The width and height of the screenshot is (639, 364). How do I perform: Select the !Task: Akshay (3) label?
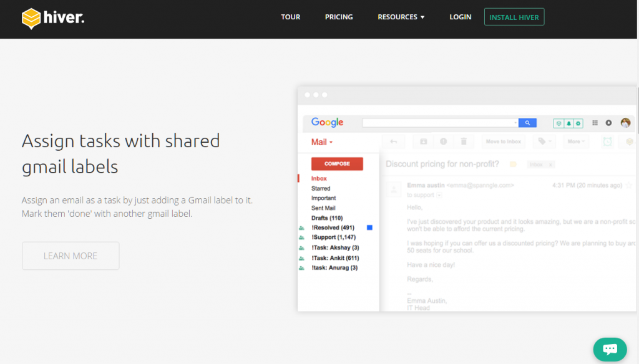335,248
